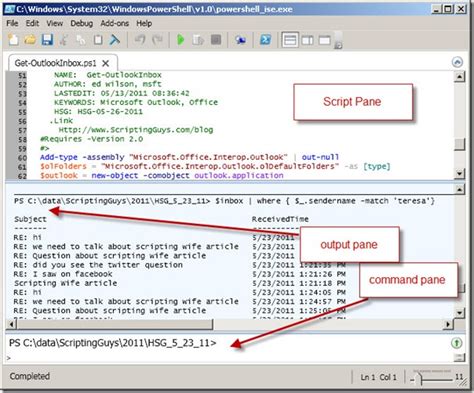Click line number 60 in the gutter
The height and width of the screenshot is (393, 474).
click(22, 157)
